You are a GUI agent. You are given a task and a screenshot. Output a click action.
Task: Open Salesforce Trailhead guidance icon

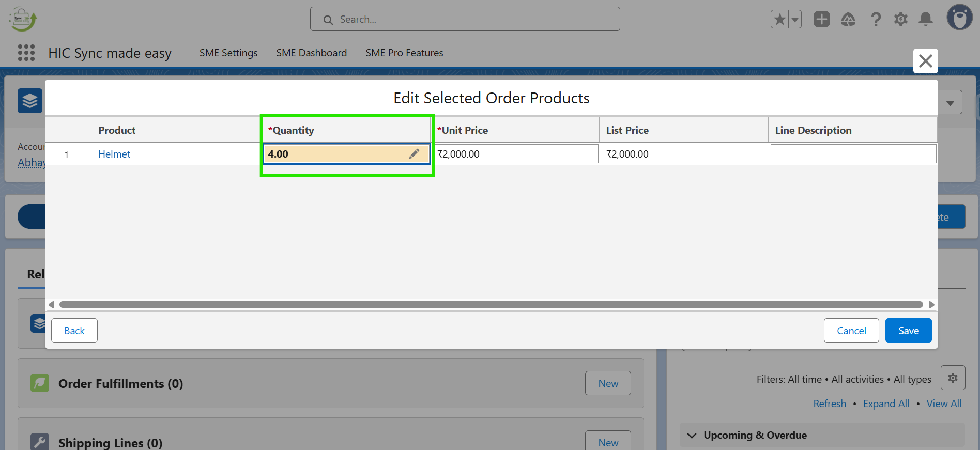[848, 20]
